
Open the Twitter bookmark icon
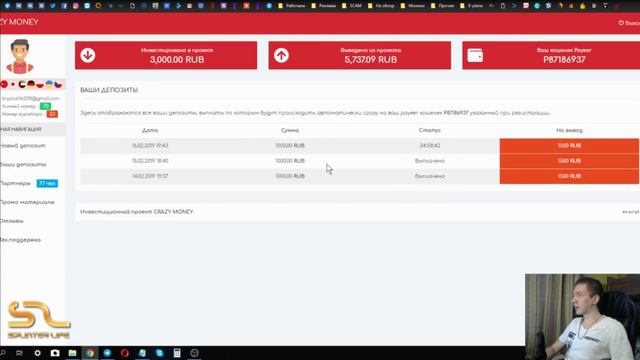coord(53,6)
